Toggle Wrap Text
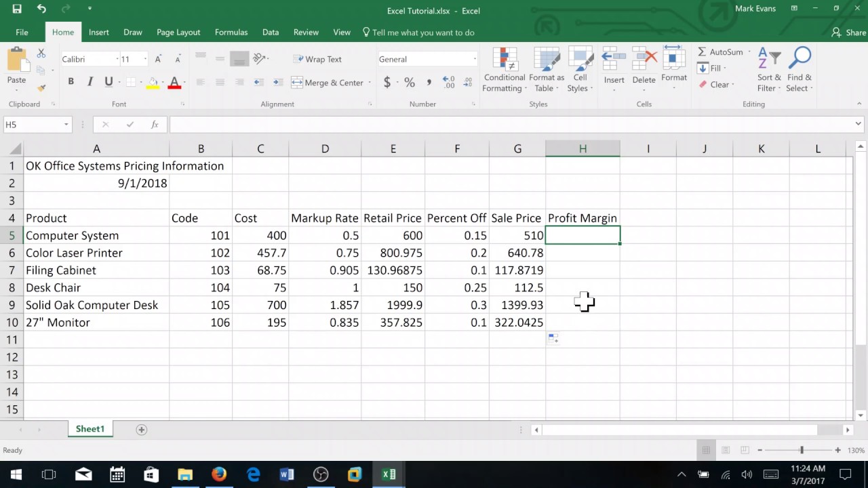The height and width of the screenshot is (488, 868). [x=317, y=59]
